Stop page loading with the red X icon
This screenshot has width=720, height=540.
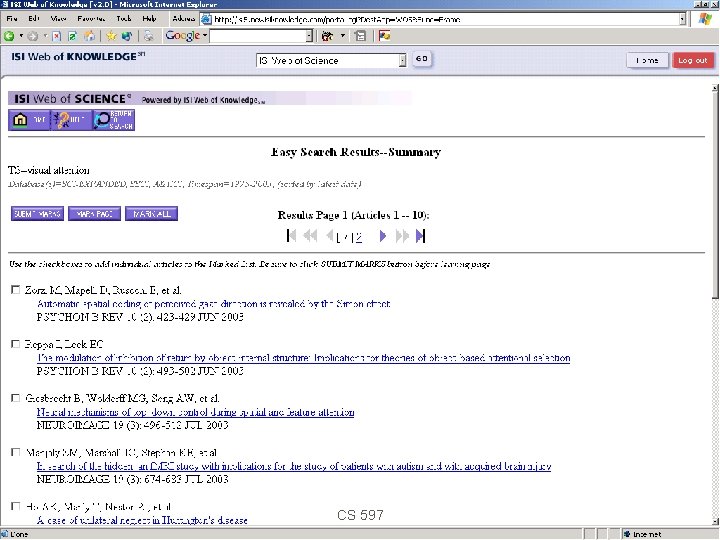(x=56, y=36)
